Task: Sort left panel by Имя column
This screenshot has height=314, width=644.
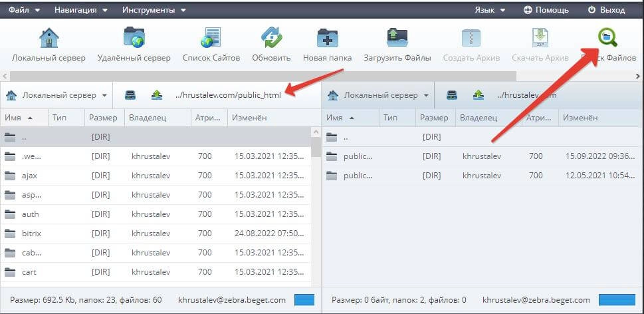Action: tap(24, 118)
